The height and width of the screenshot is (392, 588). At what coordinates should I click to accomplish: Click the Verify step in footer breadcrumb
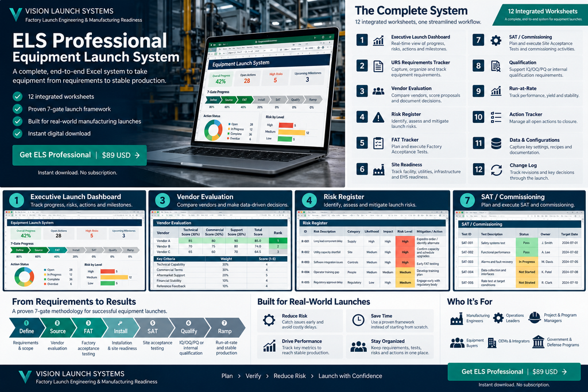(x=253, y=376)
